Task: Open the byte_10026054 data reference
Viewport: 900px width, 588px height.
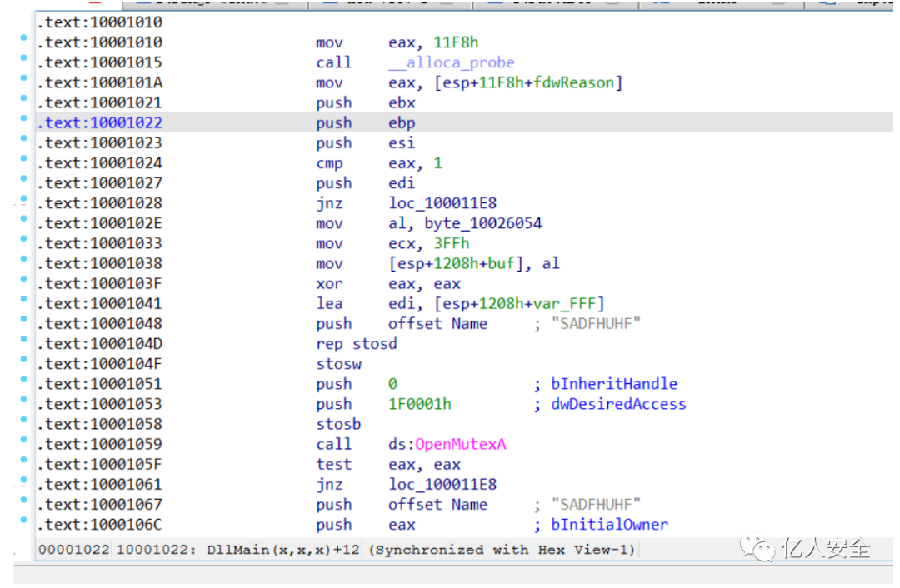Action: (x=482, y=224)
